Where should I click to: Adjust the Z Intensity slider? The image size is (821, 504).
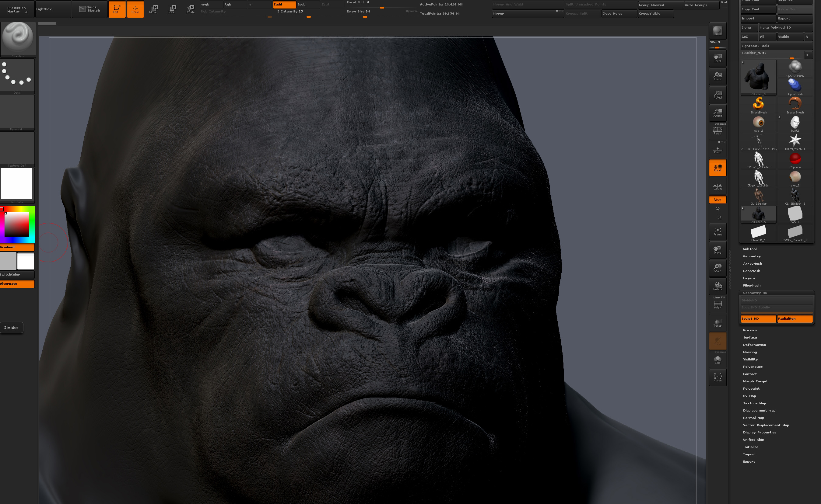[x=308, y=13]
